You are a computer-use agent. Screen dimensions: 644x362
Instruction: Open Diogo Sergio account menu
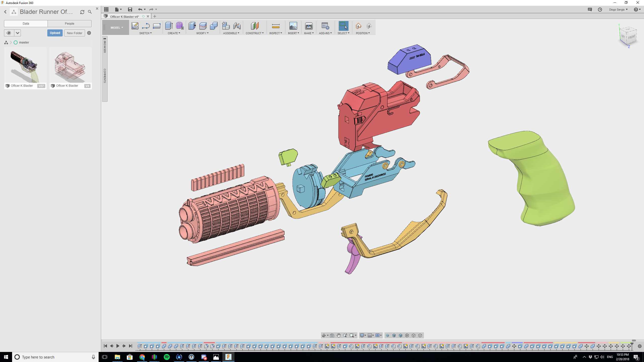click(618, 10)
